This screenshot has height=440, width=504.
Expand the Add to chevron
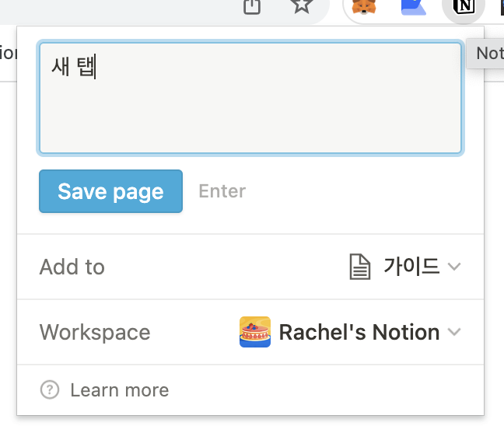(454, 267)
